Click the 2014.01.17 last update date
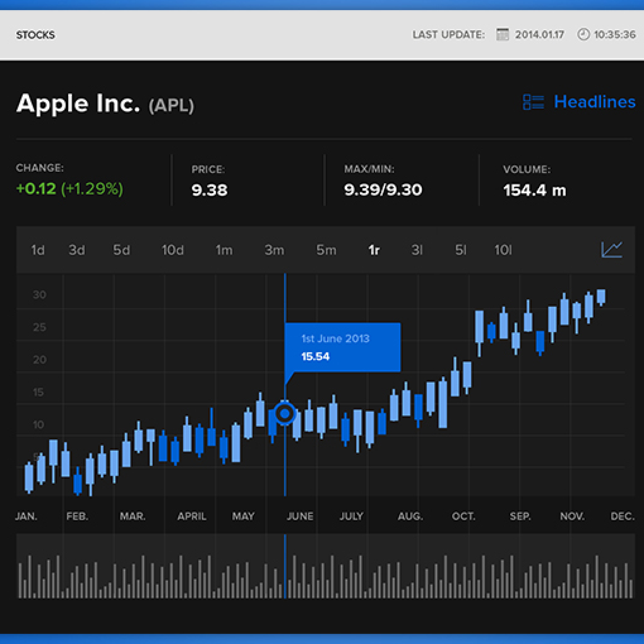The height and width of the screenshot is (644, 644). point(540,35)
